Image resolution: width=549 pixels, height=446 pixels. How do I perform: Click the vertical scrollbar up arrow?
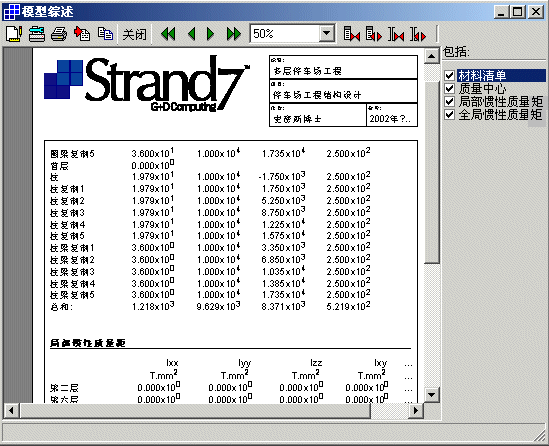tap(432, 56)
